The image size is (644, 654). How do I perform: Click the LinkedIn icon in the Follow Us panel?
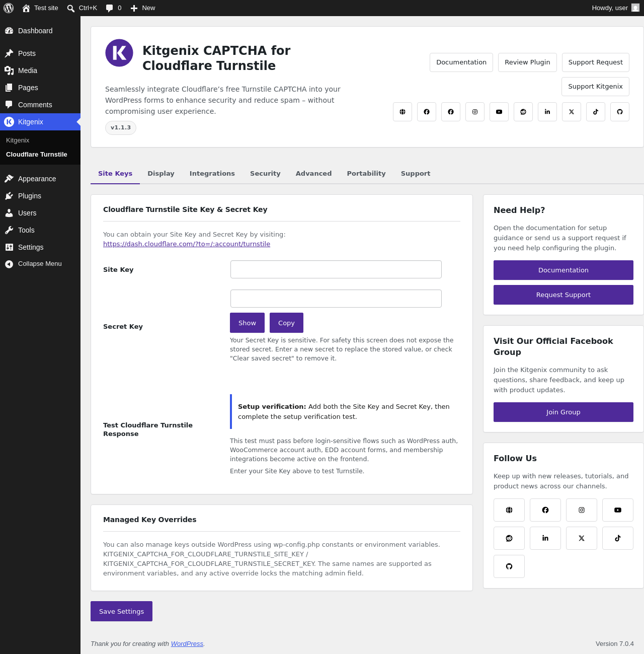[x=545, y=538]
